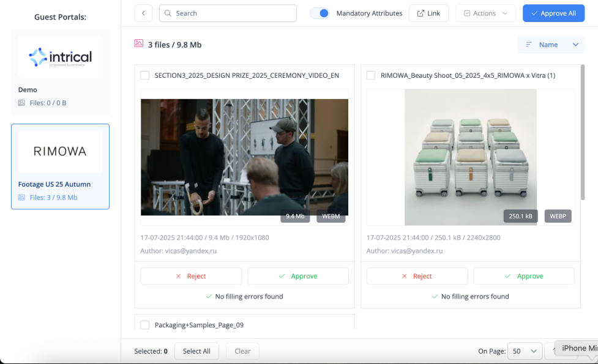Open the Actions dropdown menu
The height and width of the screenshot is (364, 598).
(485, 13)
